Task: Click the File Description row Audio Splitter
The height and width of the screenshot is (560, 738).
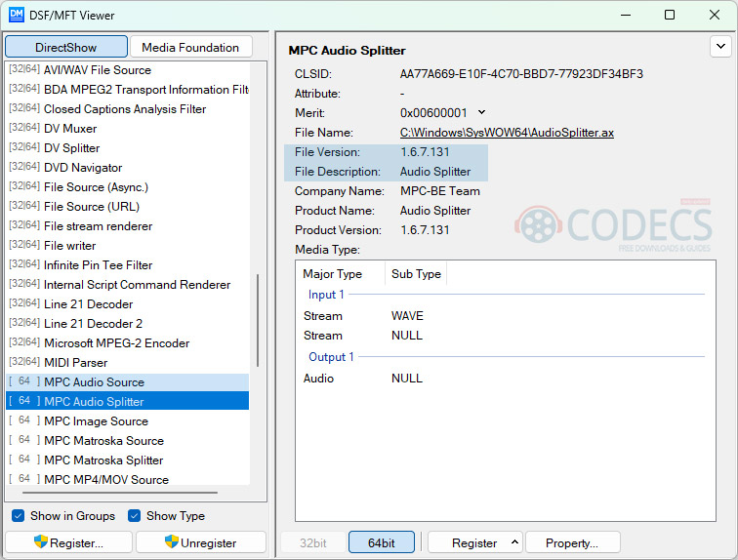Action: point(386,172)
